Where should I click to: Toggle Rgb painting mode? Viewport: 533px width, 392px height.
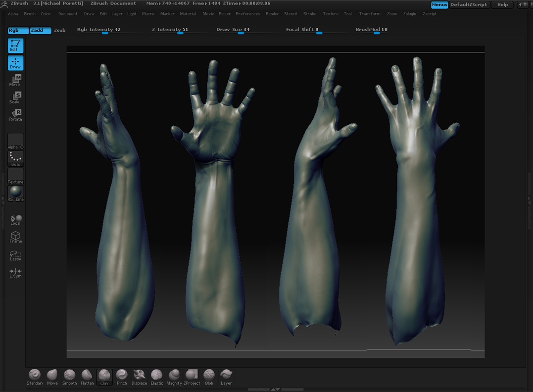coord(18,30)
